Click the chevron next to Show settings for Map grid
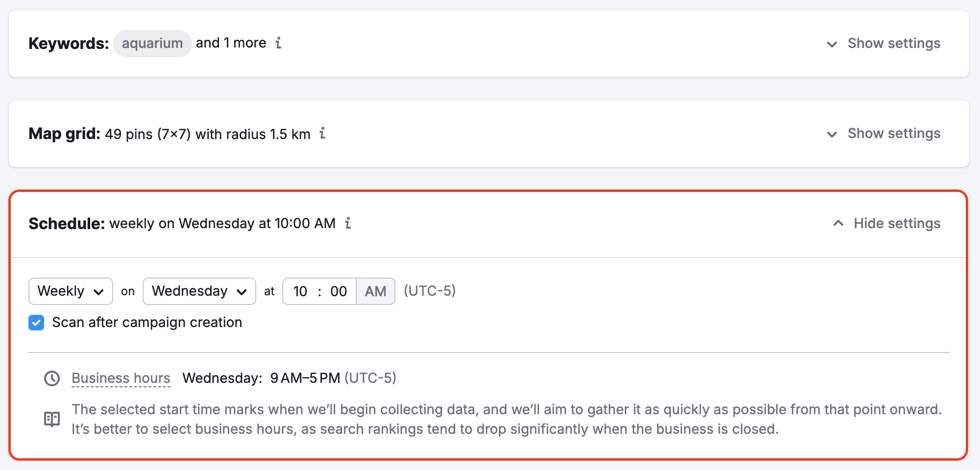This screenshot has width=980, height=470. coord(832,134)
